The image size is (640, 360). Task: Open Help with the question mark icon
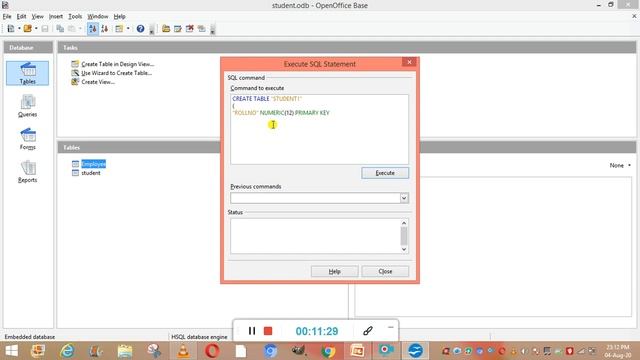tap(140, 29)
